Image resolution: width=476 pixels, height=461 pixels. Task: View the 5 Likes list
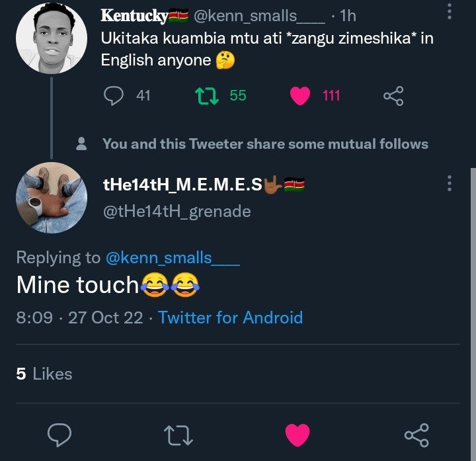[44, 374]
